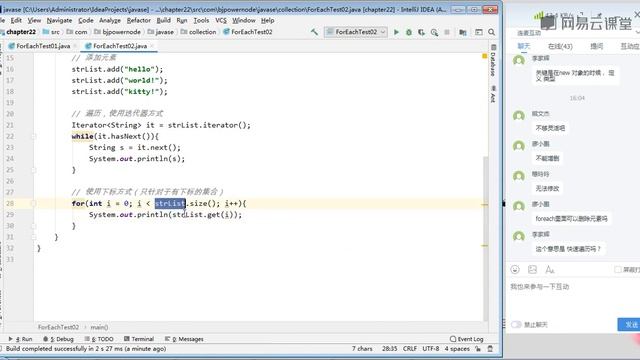640x360 pixels.
Task: Open the Refactor menu
Action: [x=139, y=20]
